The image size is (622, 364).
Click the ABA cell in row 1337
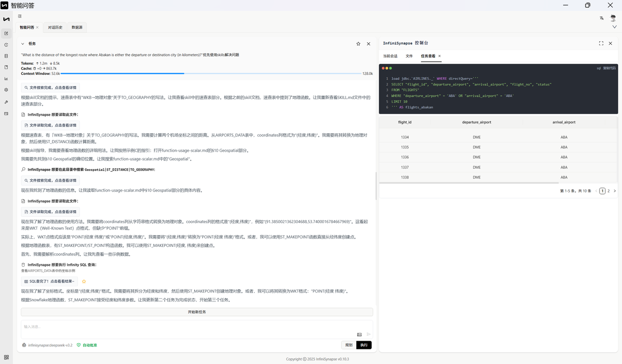pos(564,167)
